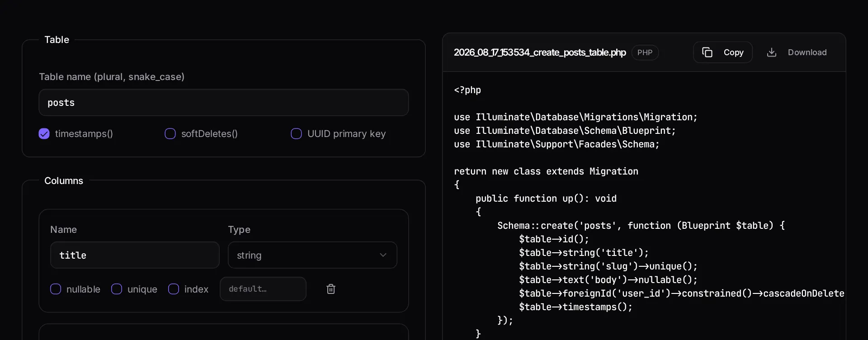The image size is (868, 340).
Task: Expand the string type chevron arrow
Action: point(383,255)
